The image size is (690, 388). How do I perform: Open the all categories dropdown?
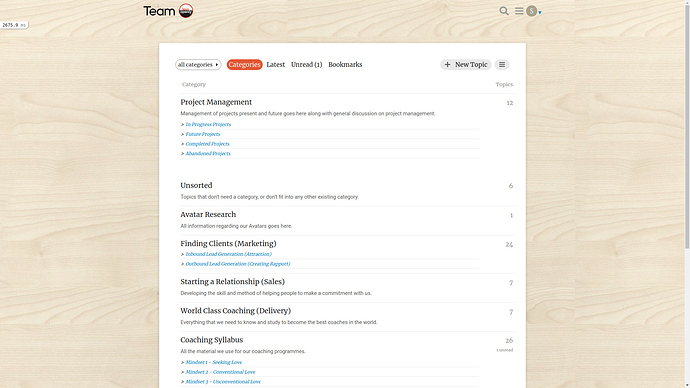pos(198,65)
